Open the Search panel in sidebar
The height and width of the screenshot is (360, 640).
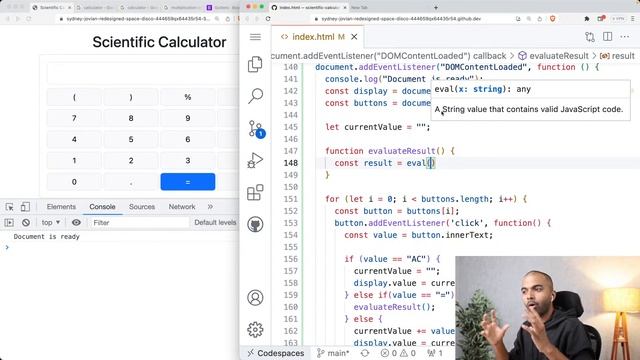pos(256,96)
